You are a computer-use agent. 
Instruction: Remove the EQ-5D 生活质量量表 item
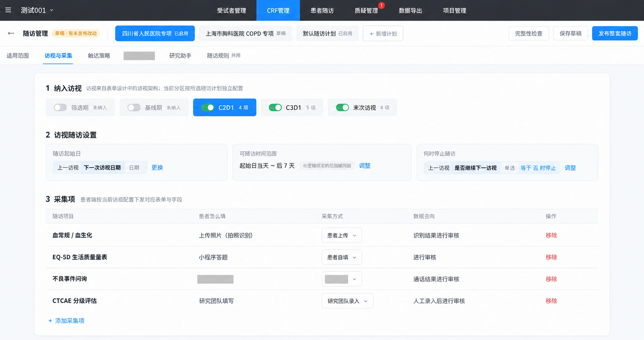551,257
